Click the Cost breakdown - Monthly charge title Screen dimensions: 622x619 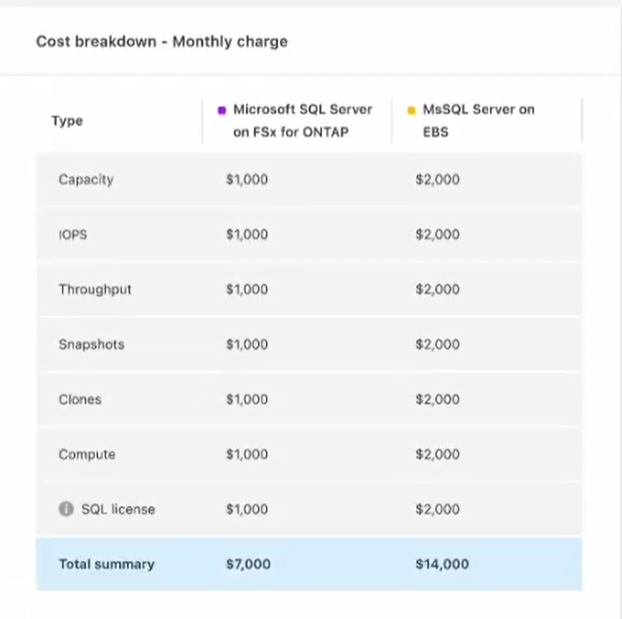[x=162, y=42]
